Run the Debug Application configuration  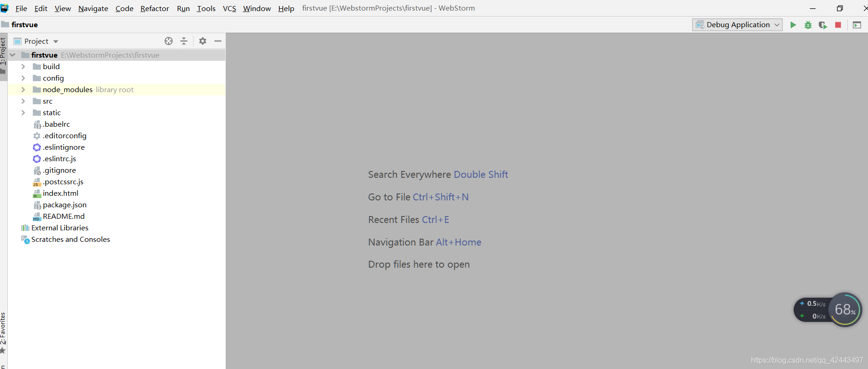pos(793,25)
